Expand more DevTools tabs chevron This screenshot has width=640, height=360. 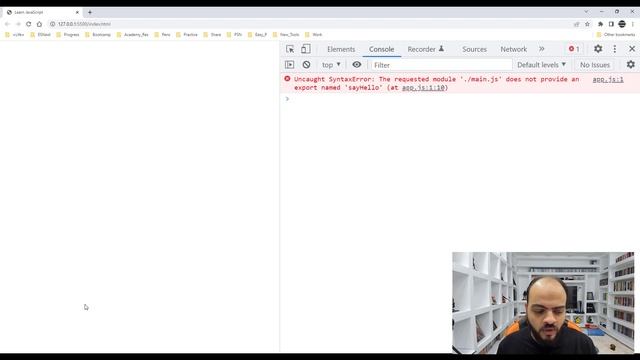point(542,49)
